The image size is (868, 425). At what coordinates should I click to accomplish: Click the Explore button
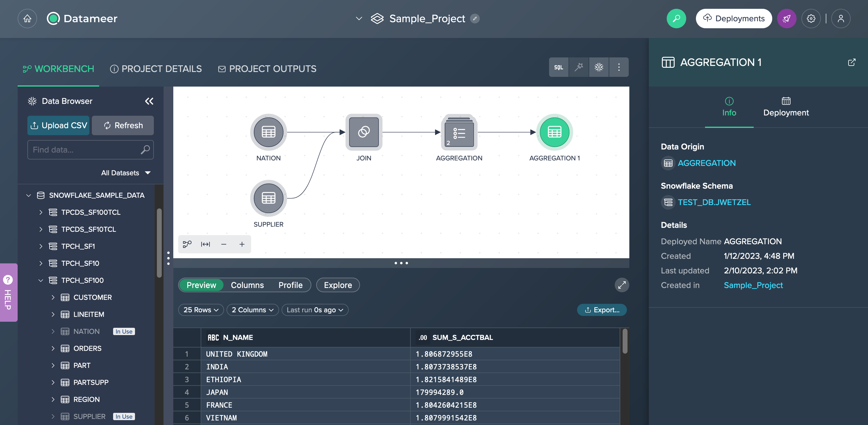[x=338, y=285]
